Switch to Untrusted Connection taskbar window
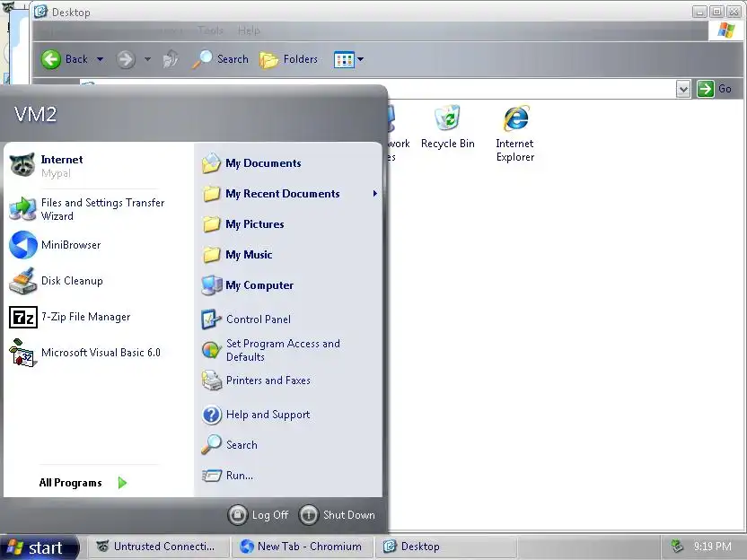747x560 pixels. tap(159, 547)
